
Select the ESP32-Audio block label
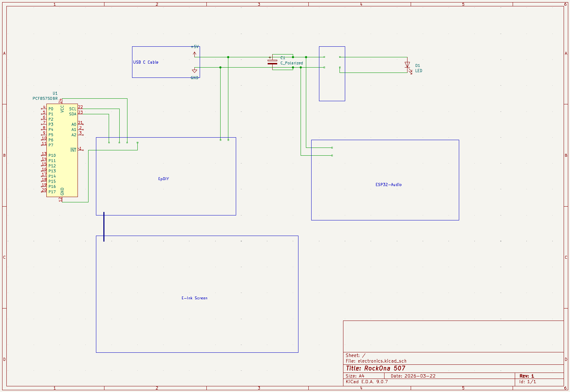coord(388,185)
